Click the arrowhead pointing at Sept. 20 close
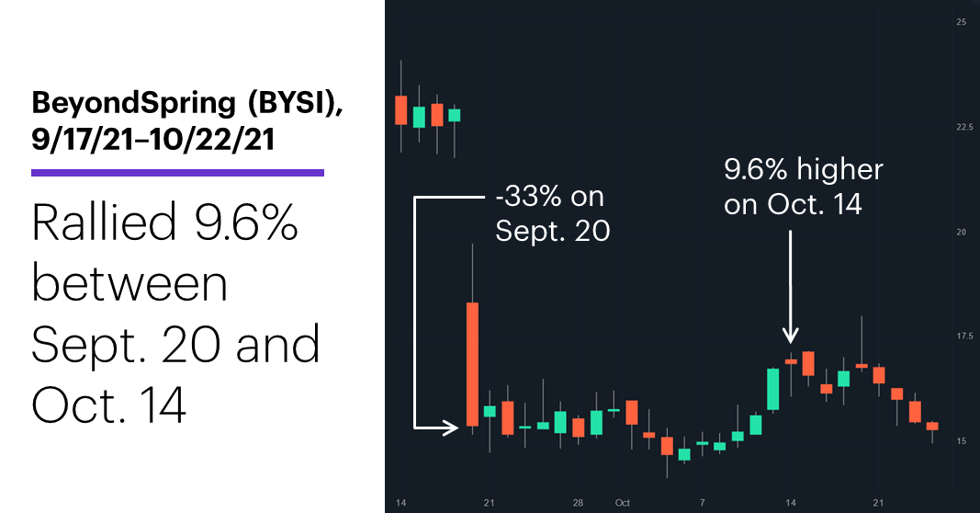This screenshot has width=980, height=513. (451, 427)
